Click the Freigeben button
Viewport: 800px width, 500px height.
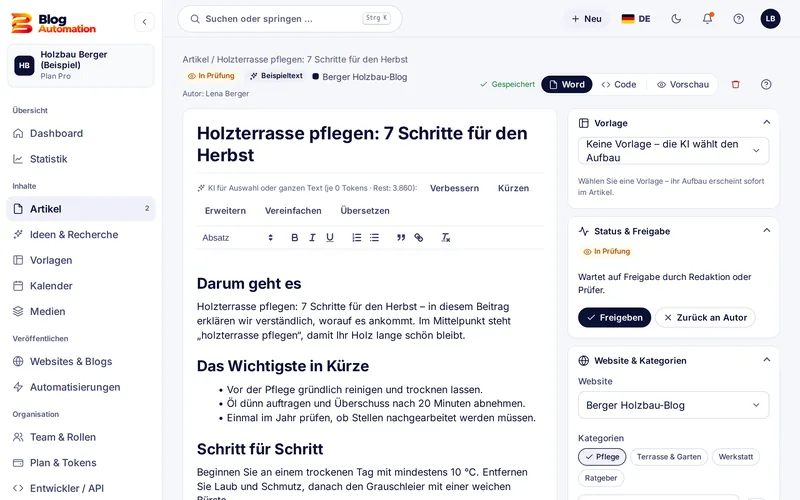[614, 317]
